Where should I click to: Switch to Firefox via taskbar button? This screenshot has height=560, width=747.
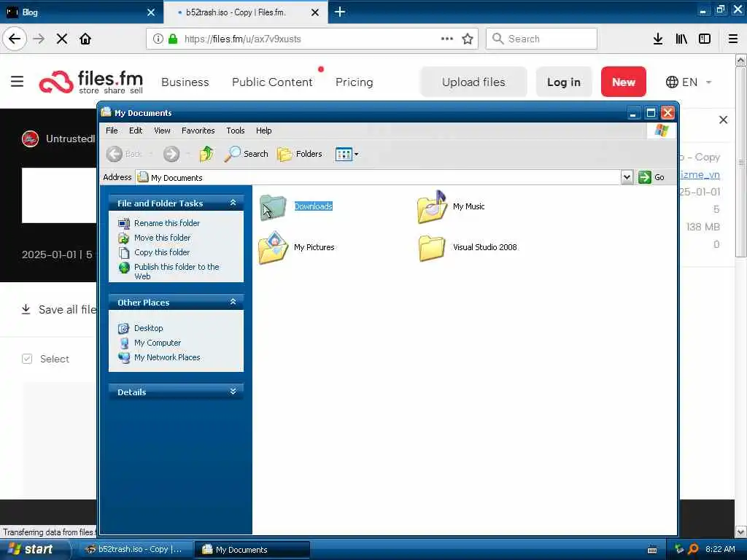[135, 550]
